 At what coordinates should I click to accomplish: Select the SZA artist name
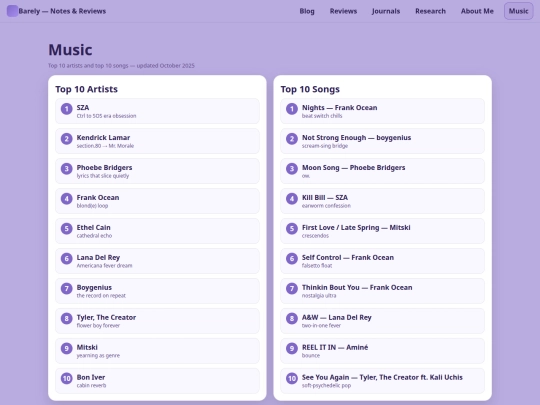83,107
